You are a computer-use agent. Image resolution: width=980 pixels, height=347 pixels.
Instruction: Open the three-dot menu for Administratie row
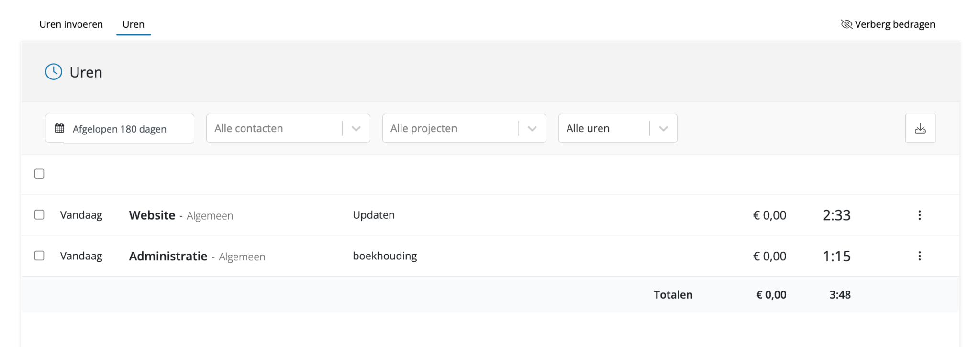coord(919,256)
